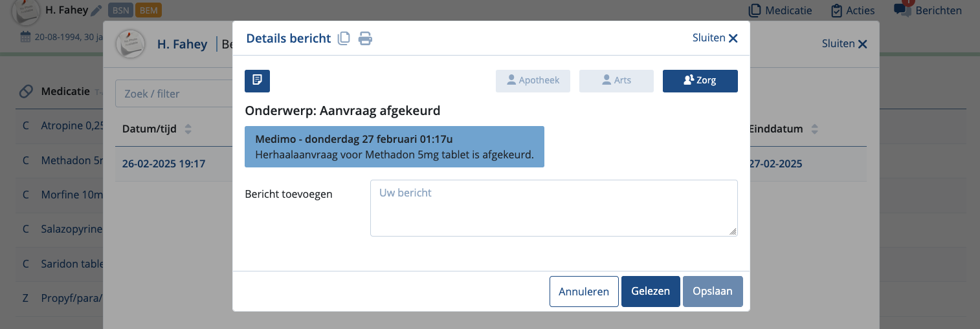Toggle the Arts recipient button

[616, 81]
